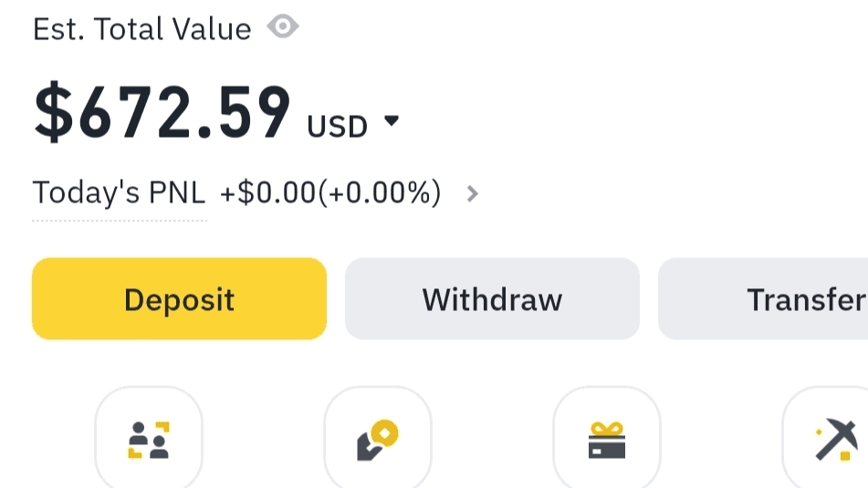Click the (+0.00%) PNL percentage

point(380,193)
